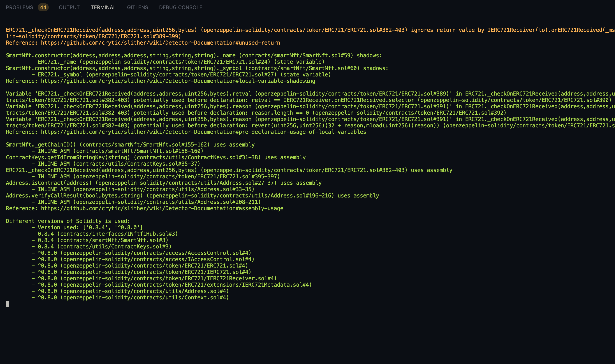Click the ^0.8.0 utils/Address.sol#4 line
This screenshot has height=364, width=615.
pos(130,291)
